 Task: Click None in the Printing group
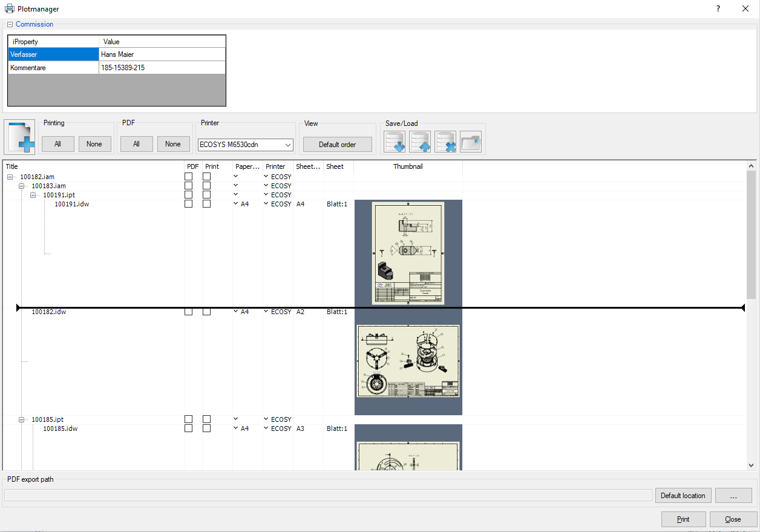pos(94,144)
